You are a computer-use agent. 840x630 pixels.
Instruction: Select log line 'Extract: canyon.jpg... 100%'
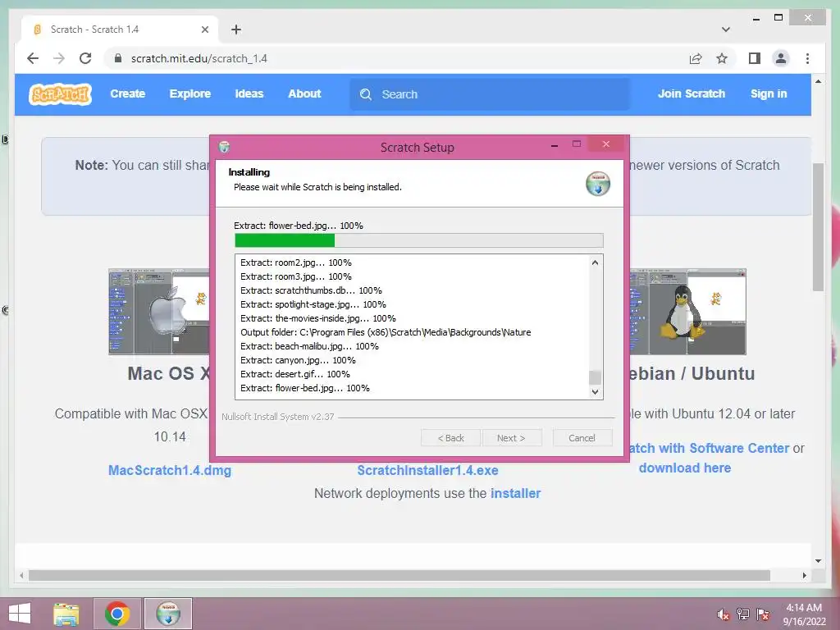(x=298, y=360)
